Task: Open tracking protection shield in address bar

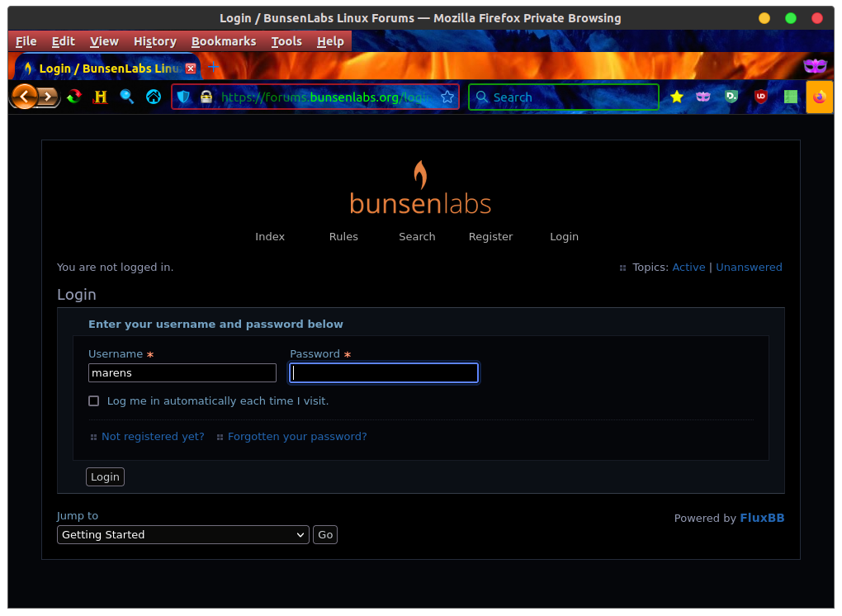Action: (x=183, y=97)
